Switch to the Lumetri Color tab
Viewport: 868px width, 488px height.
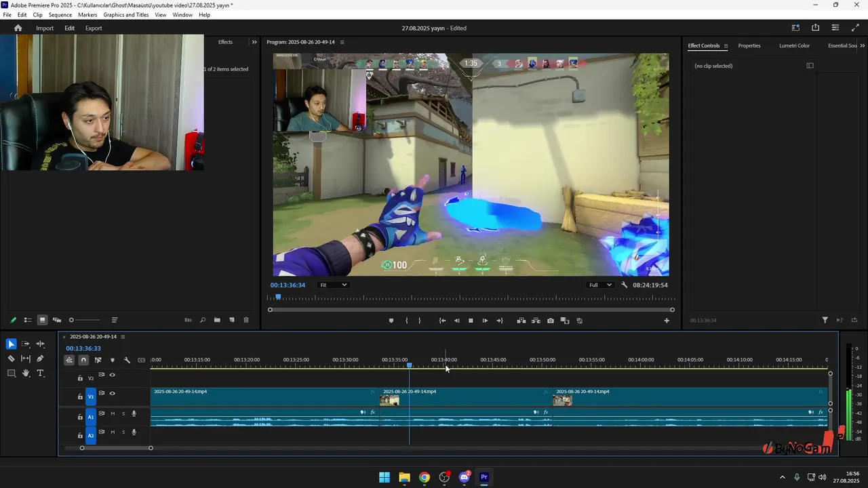point(794,45)
